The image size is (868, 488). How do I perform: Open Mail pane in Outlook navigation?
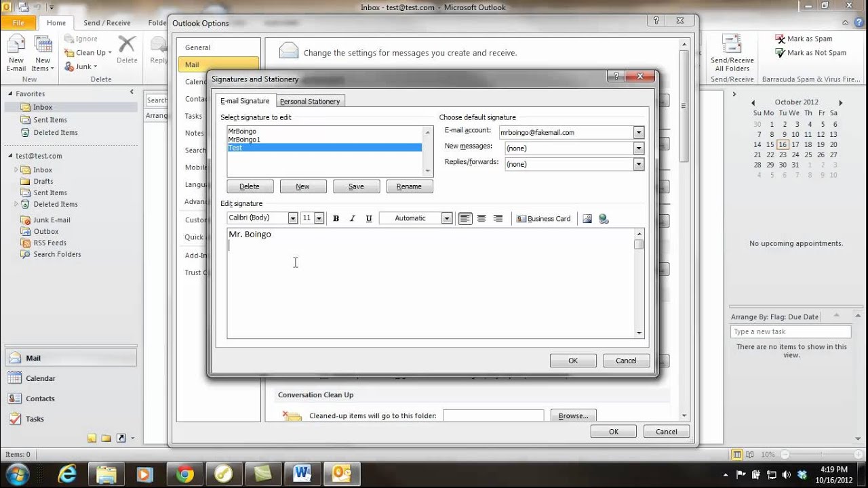pyautogui.click(x=71, y=358)
